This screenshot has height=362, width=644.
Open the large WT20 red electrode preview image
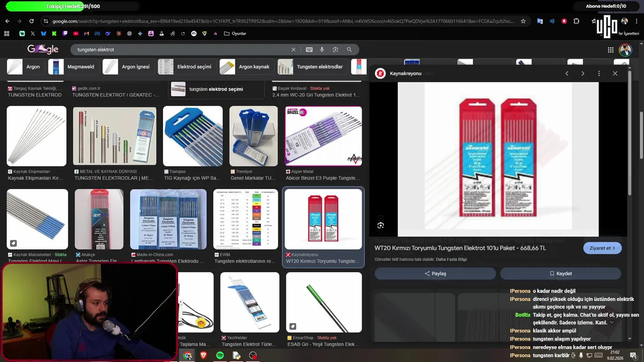pyautogui.click(x=498, y=159)
